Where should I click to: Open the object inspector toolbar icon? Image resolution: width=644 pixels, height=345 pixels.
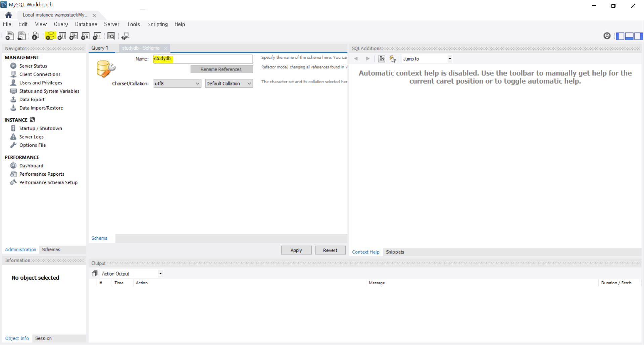(x=36, y=36)
